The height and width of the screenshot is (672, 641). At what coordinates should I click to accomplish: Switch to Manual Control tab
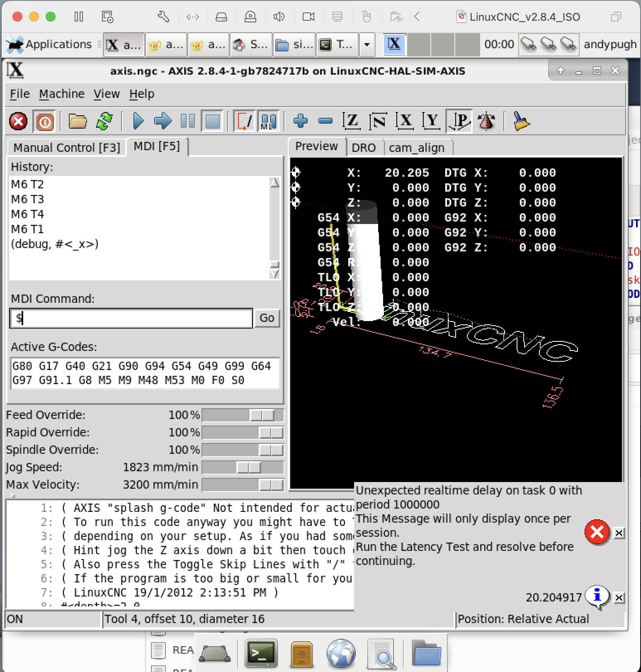click(x=67, y=148)
